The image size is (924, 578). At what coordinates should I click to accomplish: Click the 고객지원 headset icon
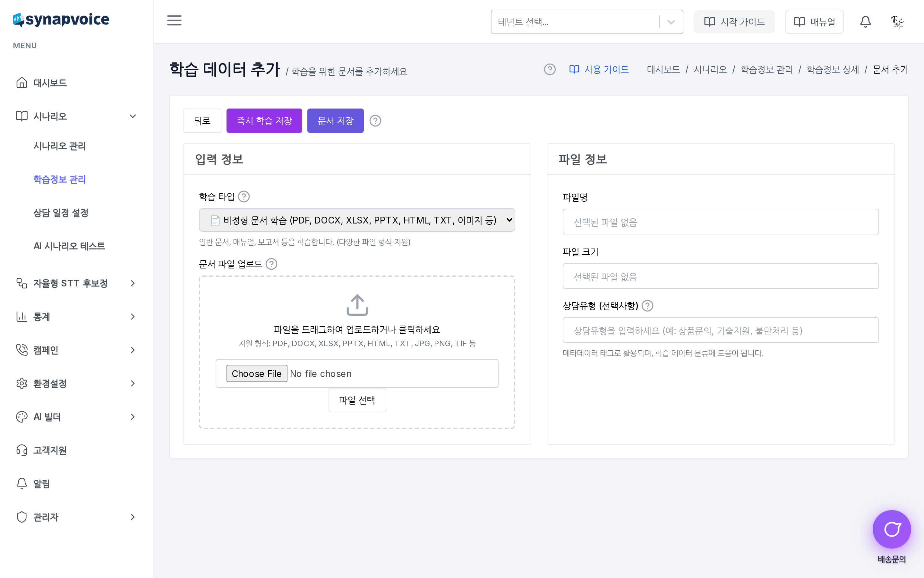pyautogui.click(x=22, y=450)
